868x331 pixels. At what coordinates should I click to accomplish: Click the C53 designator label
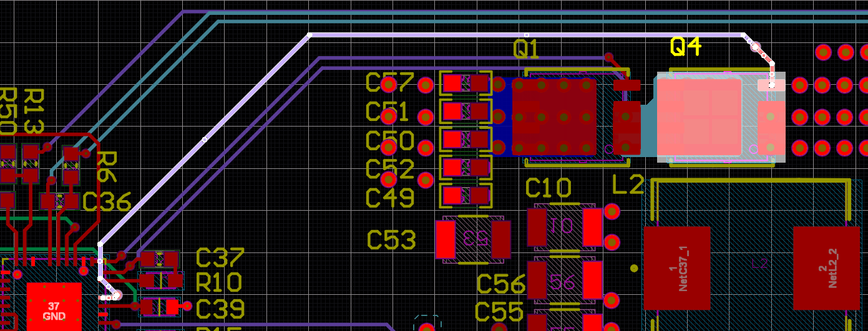click(391, 240)
